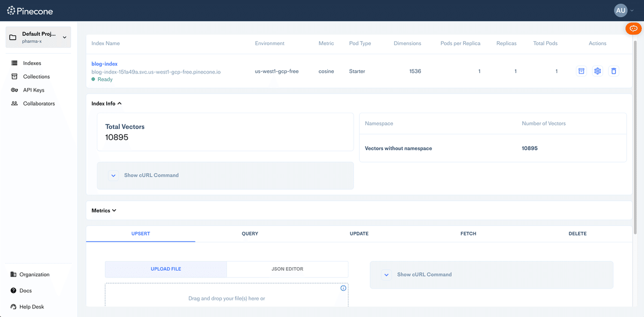Screen dimensions: 644x317
Task: Open API Keys in the sidebar
Action: (x=33, y=90)
